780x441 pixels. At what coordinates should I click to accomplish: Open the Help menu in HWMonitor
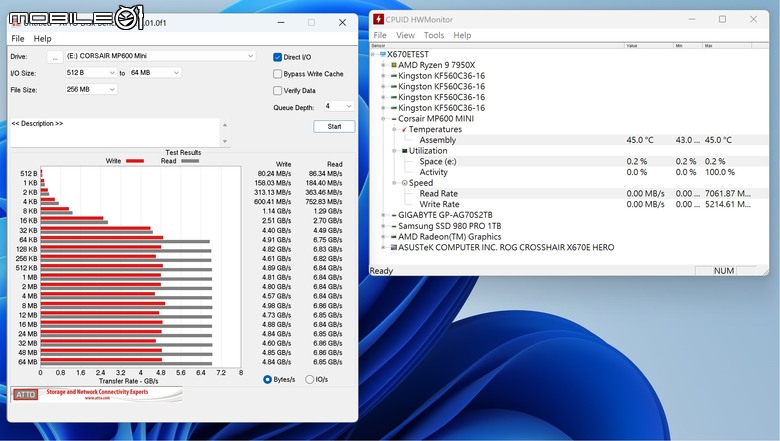click(462, 35)
